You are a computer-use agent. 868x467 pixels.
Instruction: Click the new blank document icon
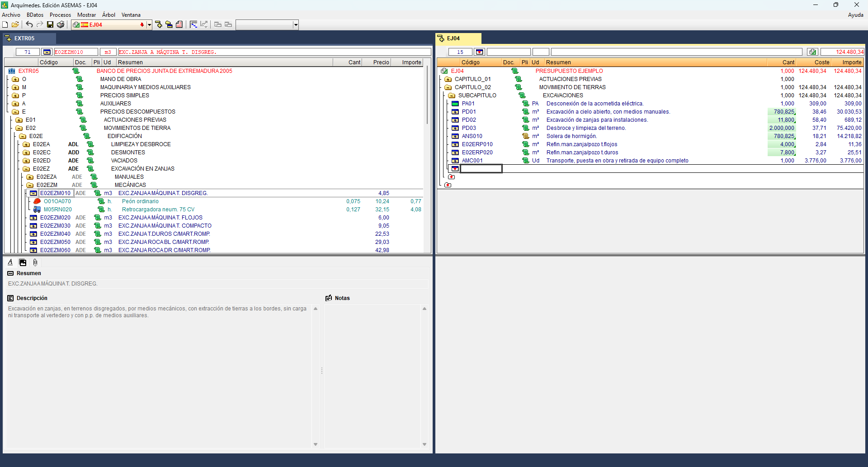tap(5, 24)
